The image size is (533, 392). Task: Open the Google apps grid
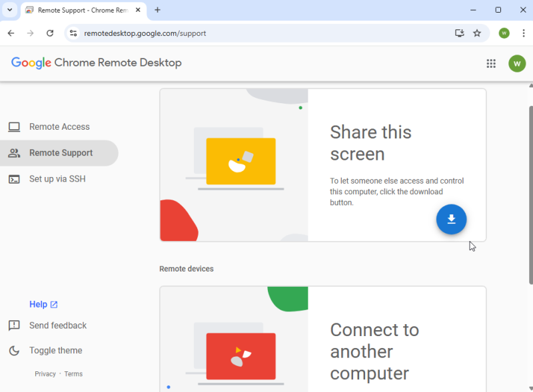[491, 64]
